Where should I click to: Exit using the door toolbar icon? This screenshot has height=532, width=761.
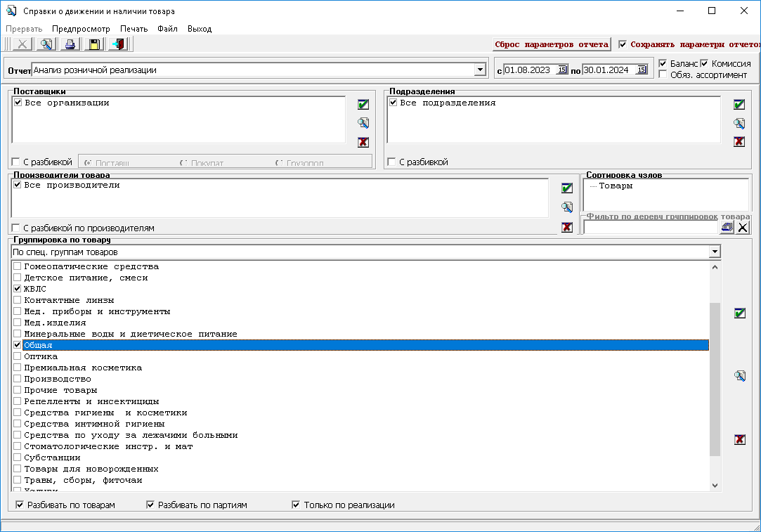[x=119, y=44]
